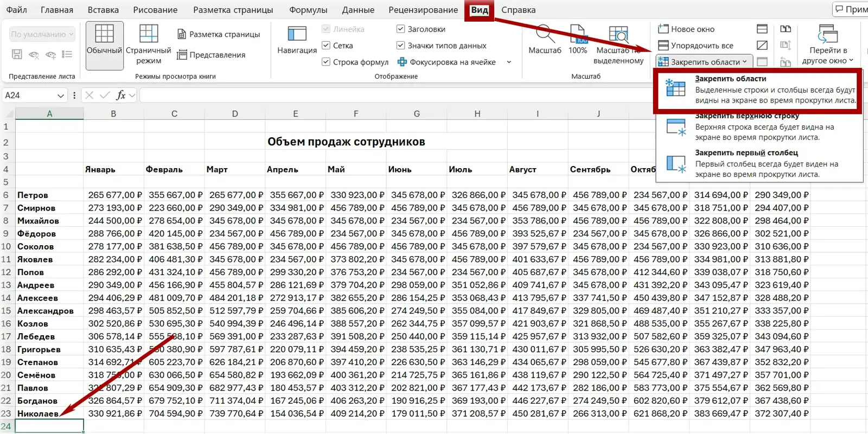Image resolution: width=868 pixels, height=434 pixels.
Task: Switch to the Рецензирование tab
Action: click(423, 10)
